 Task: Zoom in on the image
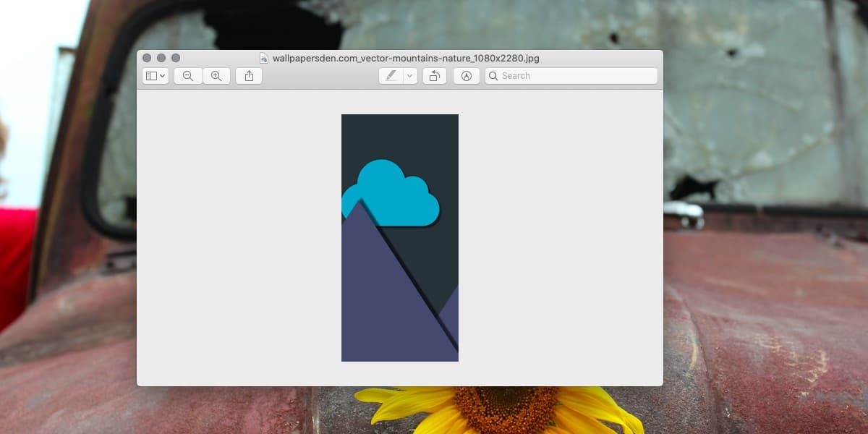pos(216,76)
